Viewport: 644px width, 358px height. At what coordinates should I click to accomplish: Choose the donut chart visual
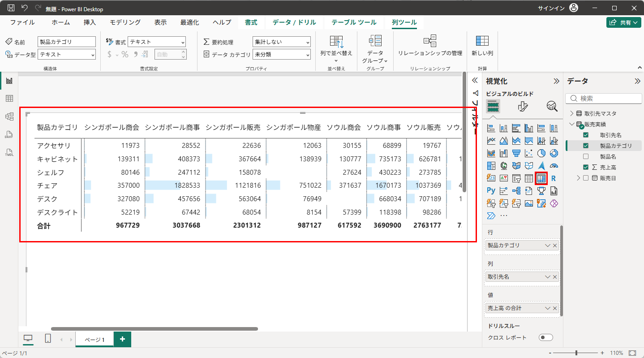pyautogui.click(x=554, y=153)
